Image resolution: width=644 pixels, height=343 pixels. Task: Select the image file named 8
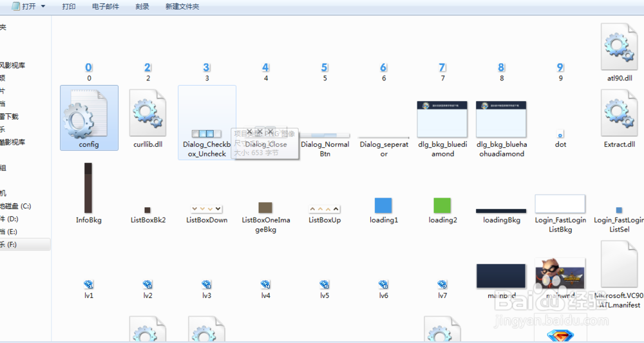click(x=502, y=68)
